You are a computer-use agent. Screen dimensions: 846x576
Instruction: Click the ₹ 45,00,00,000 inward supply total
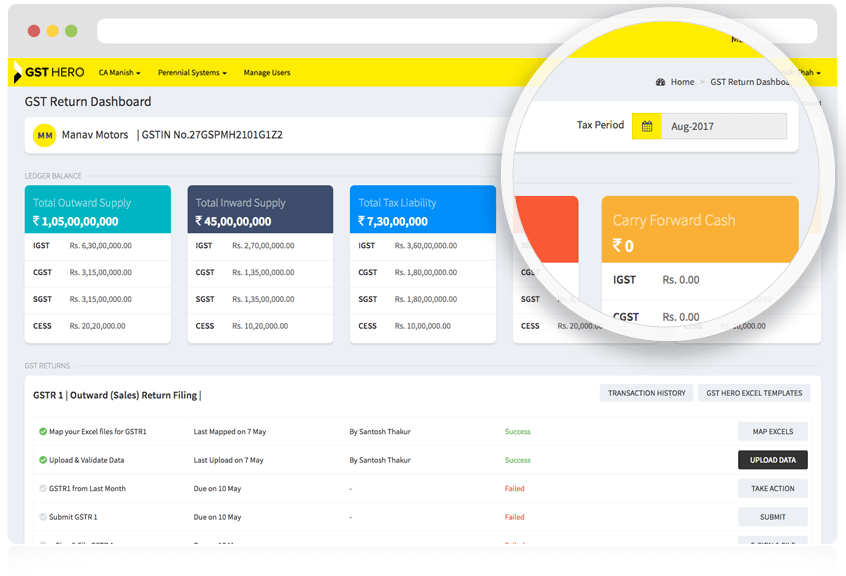coord(234,221)
